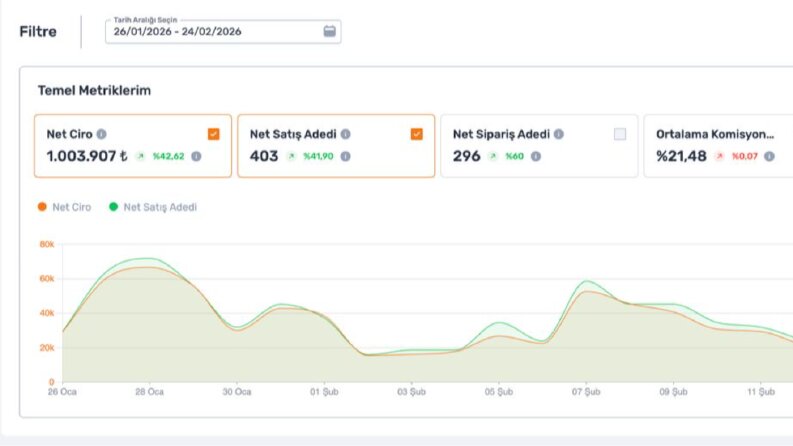
Task: Select the Net Sipariş Adedi metric card
Action: [x=539, y=146]
